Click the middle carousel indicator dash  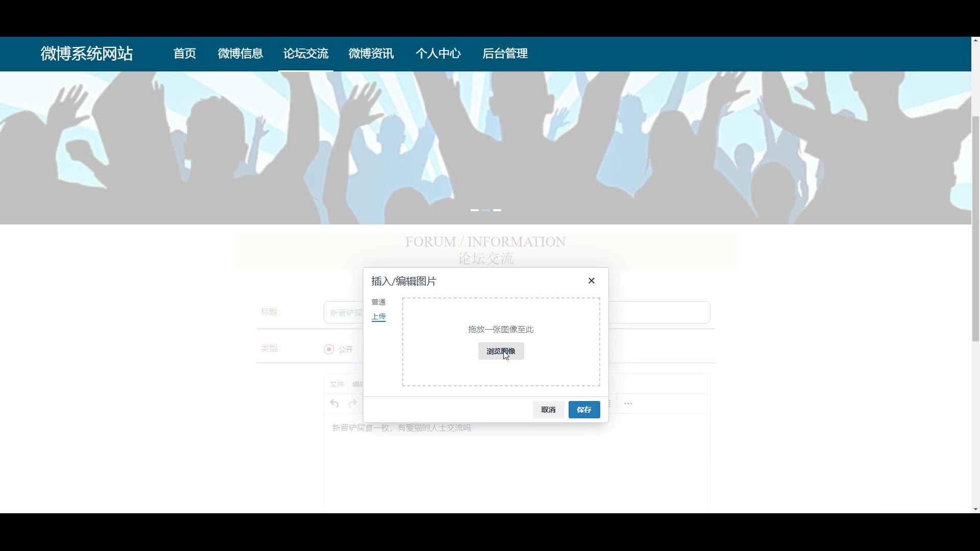pos(486,210)
